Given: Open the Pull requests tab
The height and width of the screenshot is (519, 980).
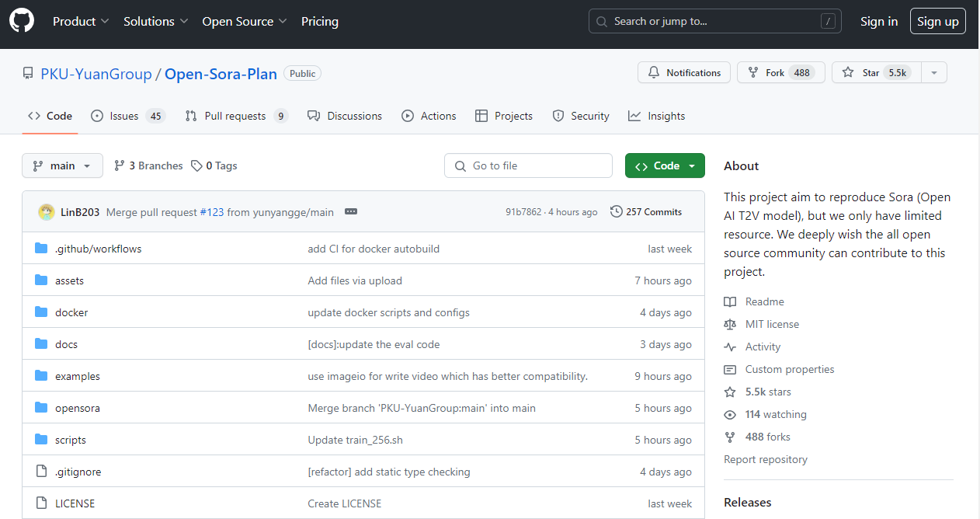Looking at the screenshot, I should [x=236, y=117].
